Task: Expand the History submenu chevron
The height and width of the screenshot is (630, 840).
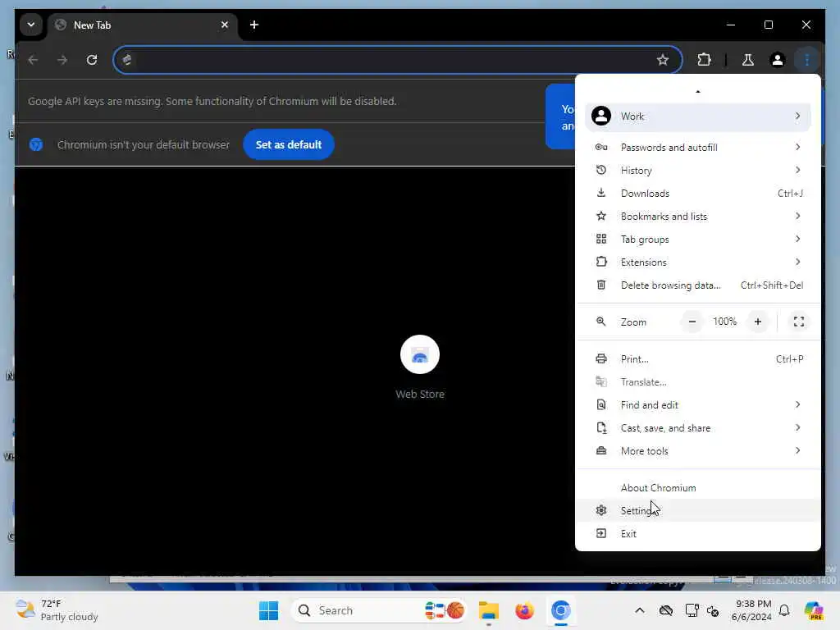Action: 797,170
